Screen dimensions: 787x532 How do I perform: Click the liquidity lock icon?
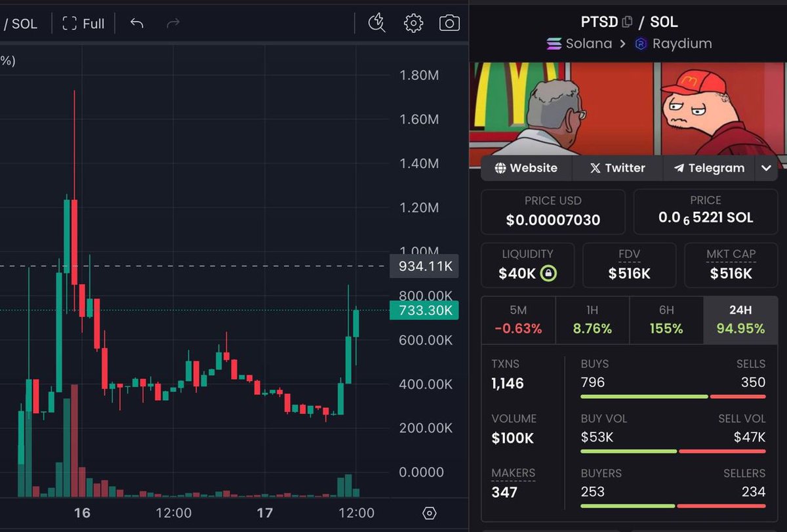548,274
